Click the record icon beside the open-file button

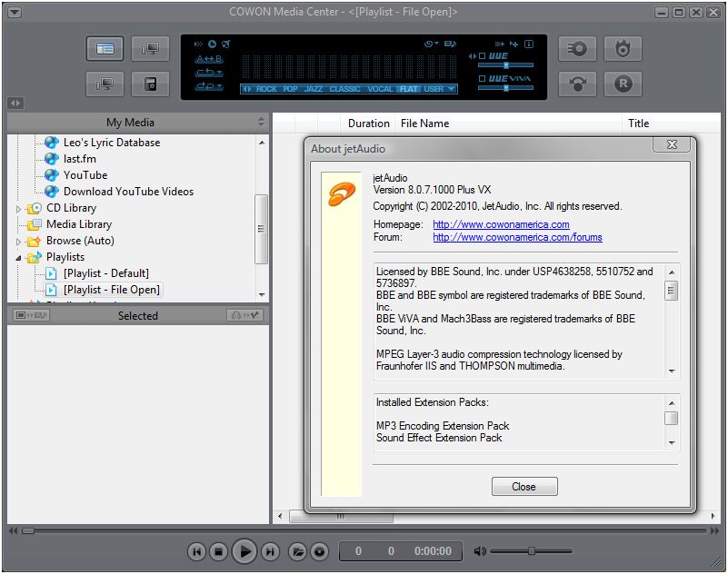click(x=319, y=551)
